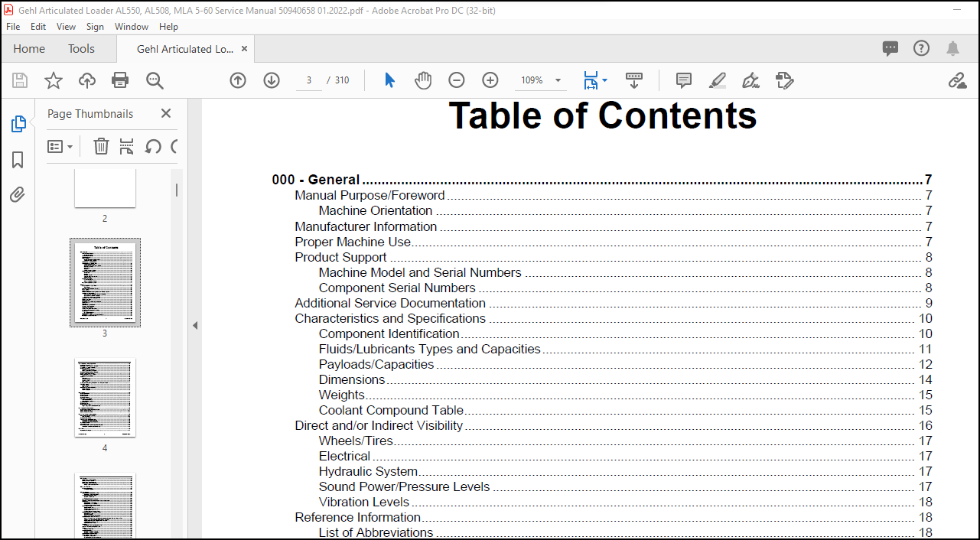This screenshot has height=540, width=980.
Task: Click the Save file icon
Action: click(x=20, y=80)
